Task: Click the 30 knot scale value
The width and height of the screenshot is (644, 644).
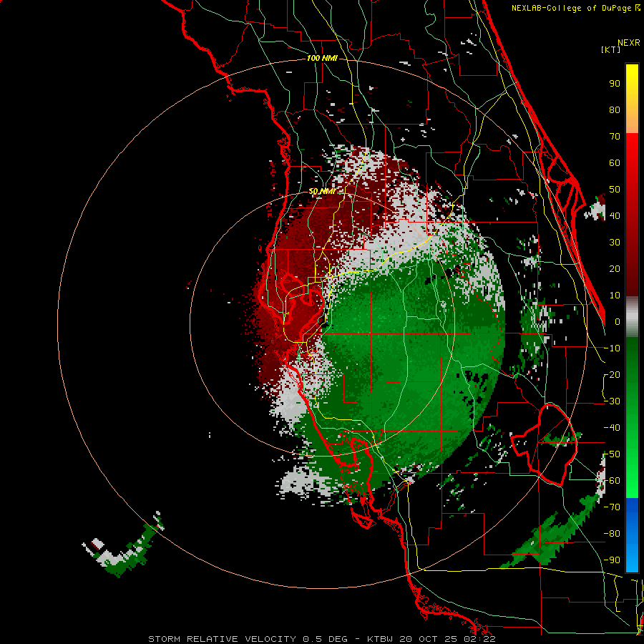Action: click(x=615, y=243)
